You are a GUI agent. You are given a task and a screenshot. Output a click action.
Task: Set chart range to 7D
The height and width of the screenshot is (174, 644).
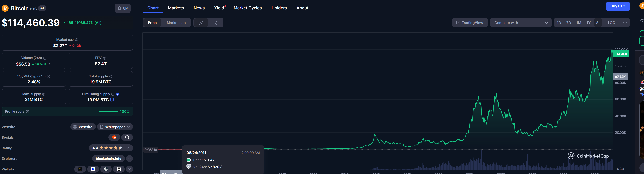[569, 23]
